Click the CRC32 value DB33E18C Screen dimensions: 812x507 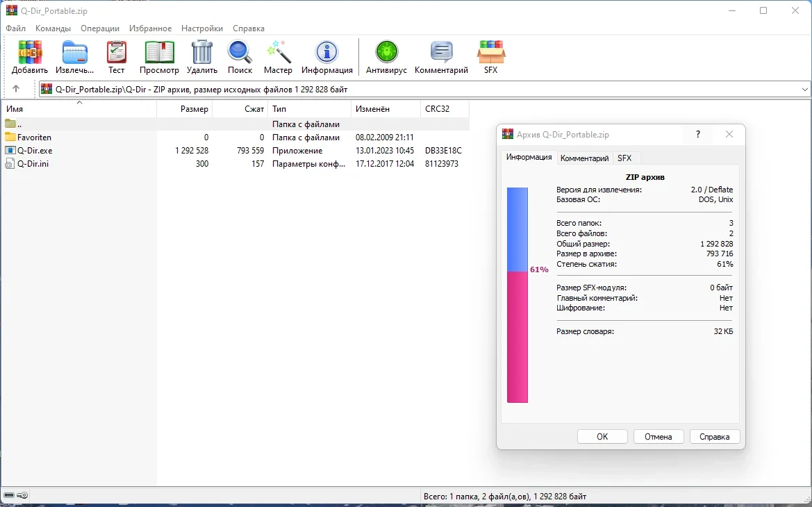click(x=443, y=151)
